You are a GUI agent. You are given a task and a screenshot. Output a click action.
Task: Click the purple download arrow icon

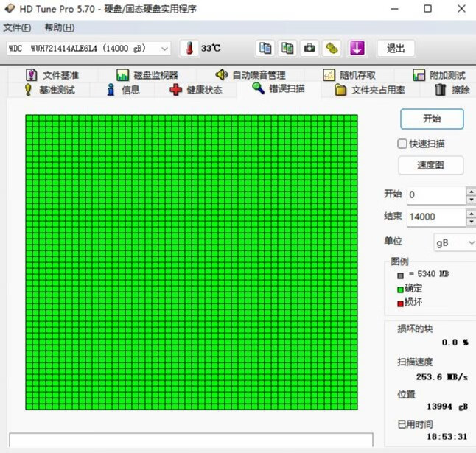357,48
